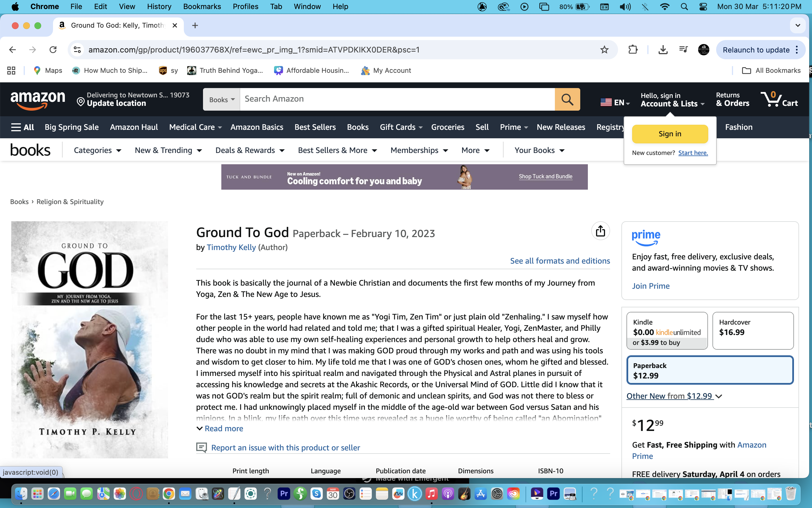812x508 pixels.
Task: Open the Chrome tab search chevron
Action: click(798, 25)
